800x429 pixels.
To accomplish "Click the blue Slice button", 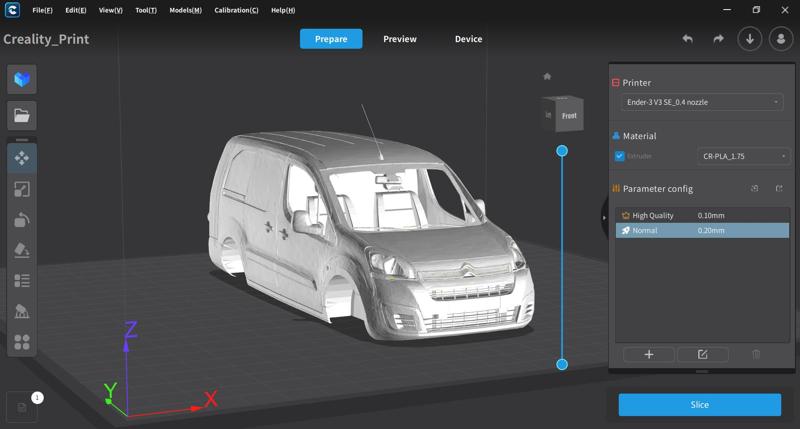I will pyautogui.click(x=699, y=405).
